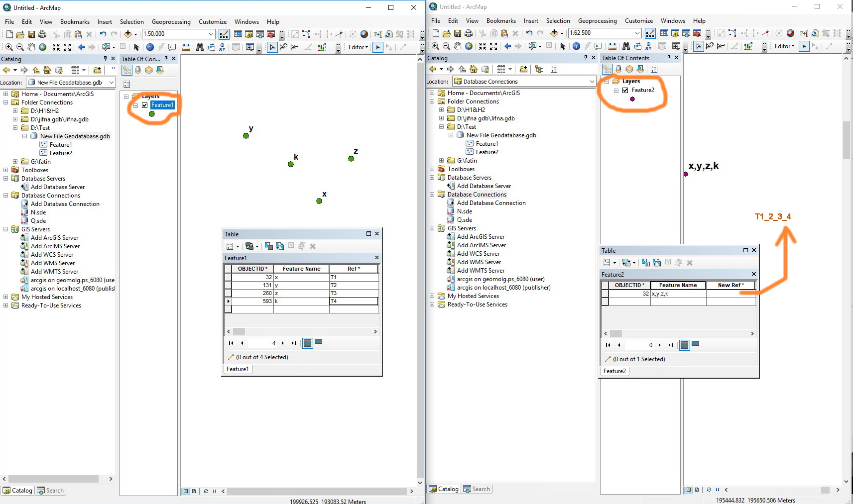This screenshot has height=504, width=853.
Task: Click Paste icon in right ArcMap toolbar
Action: 504,33
